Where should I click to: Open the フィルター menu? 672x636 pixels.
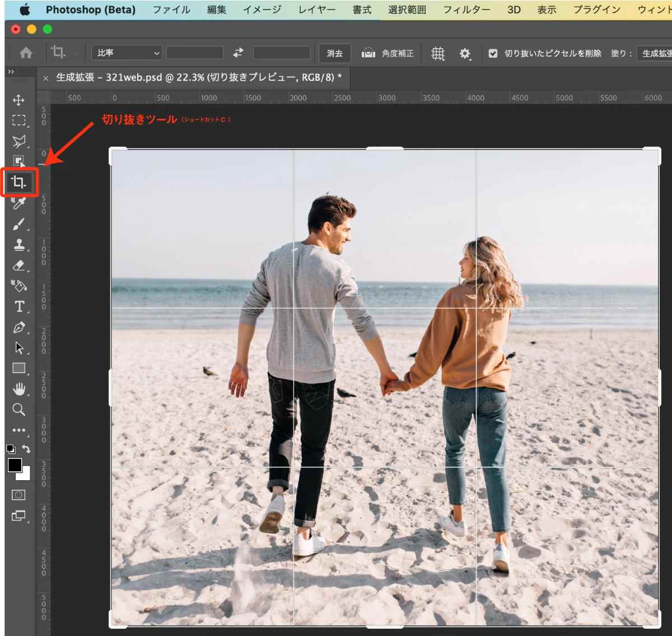pos(466,9)
